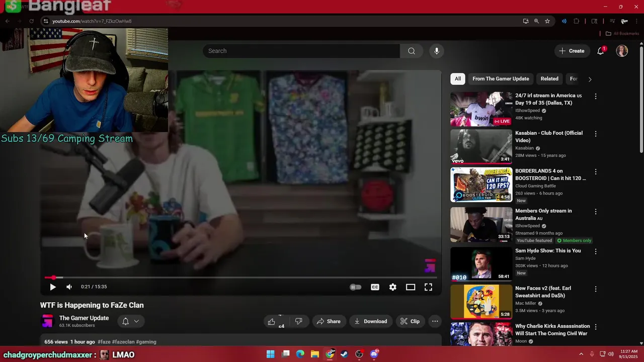Open the All Bookmarks folder
The height and width of the screenshot is (362, 644).
622,34
